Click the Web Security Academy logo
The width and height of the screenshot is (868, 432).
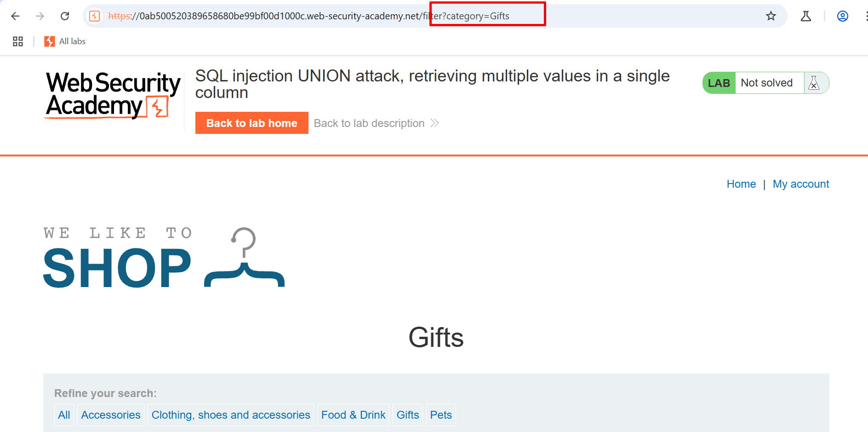(x=113, y=95)
